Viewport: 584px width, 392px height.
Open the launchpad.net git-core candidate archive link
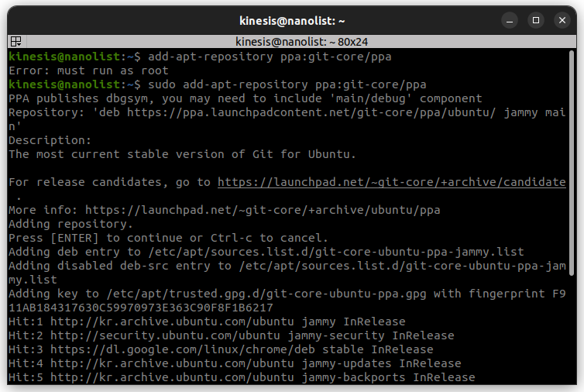392,182
